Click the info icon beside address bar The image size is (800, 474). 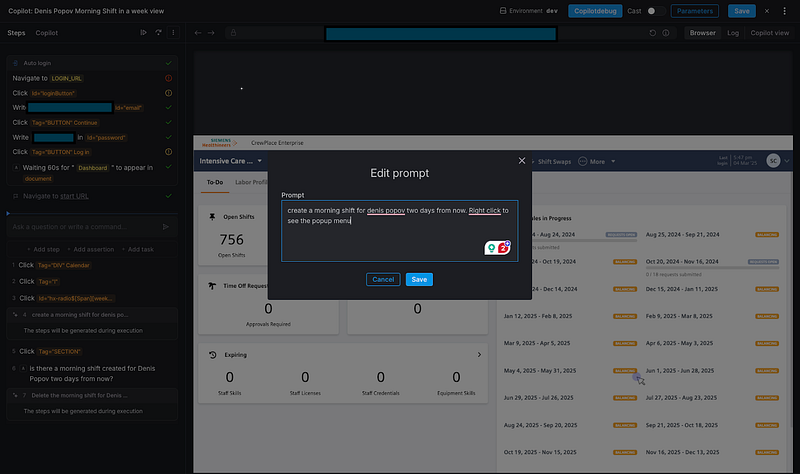click(x=666, y=33)
